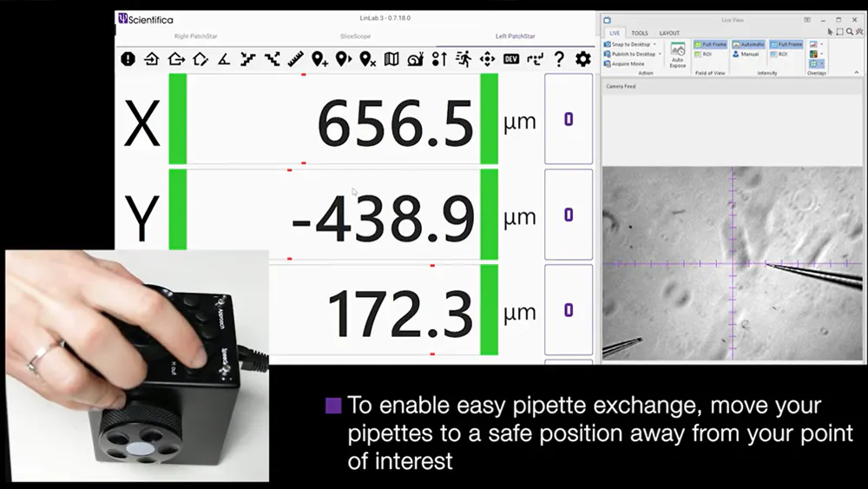Click the snail slow speed icon
Viewport: 868px width, 489px height.
pos(415,59)
